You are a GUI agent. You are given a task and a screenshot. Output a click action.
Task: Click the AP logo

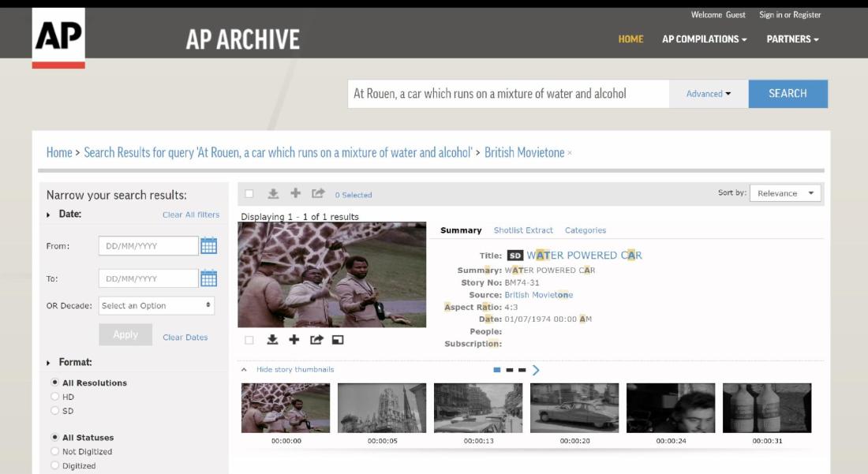point(58,38)
